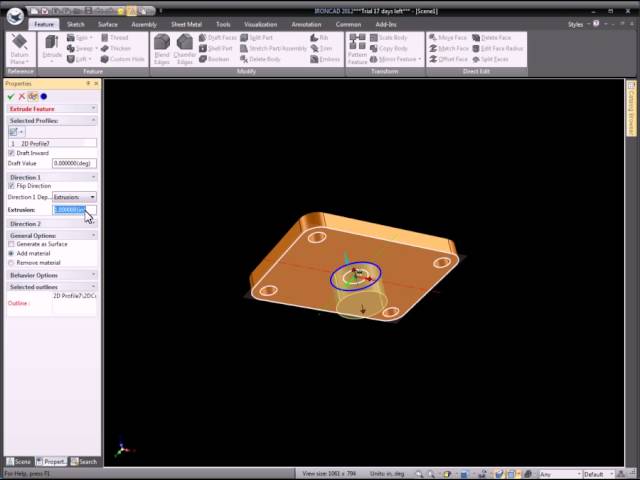
Task: Select Add material radio option
Action: coord(11,253)
